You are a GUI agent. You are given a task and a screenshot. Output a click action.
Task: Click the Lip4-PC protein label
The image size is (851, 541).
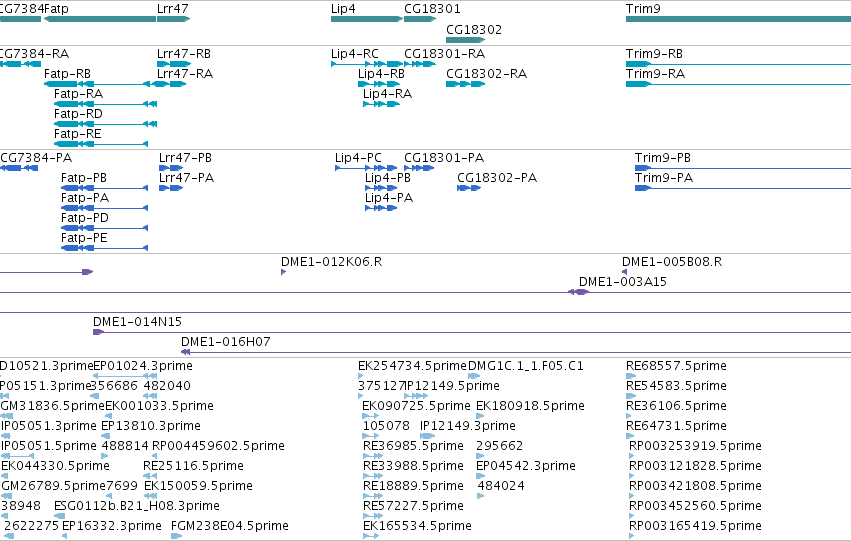point(358,158)
